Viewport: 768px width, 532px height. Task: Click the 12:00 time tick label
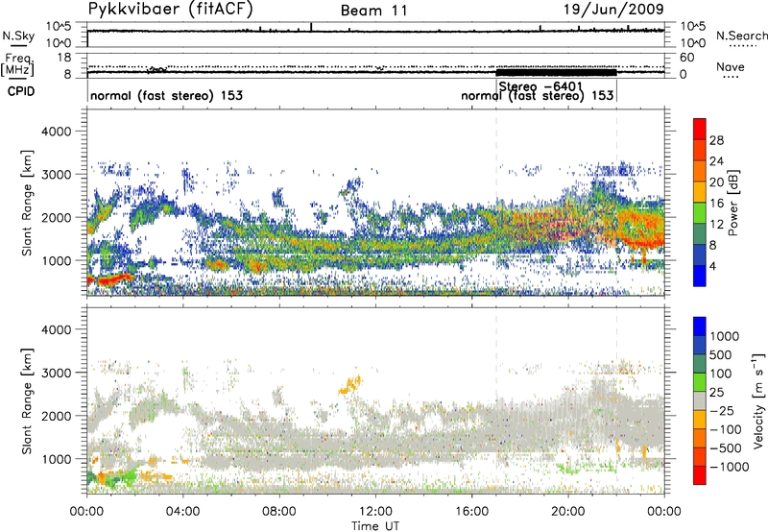pos(375,512)
